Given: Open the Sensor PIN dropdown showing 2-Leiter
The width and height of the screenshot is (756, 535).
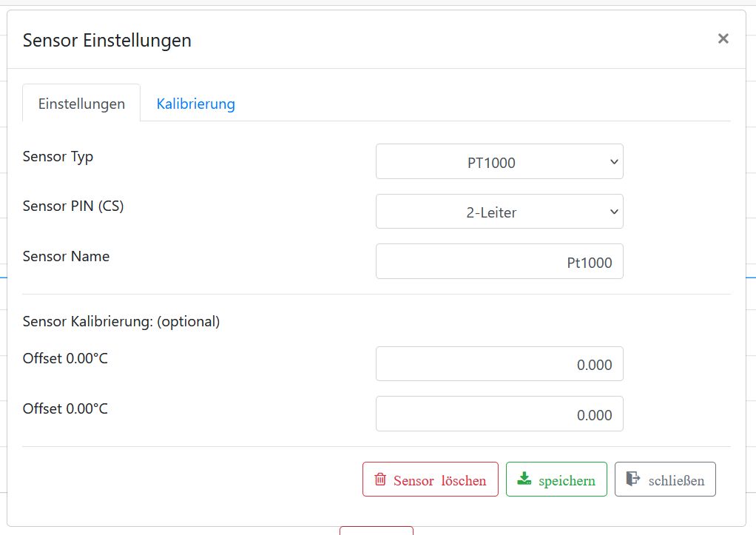Looking at the screenshot, I should tap(499, 212).
